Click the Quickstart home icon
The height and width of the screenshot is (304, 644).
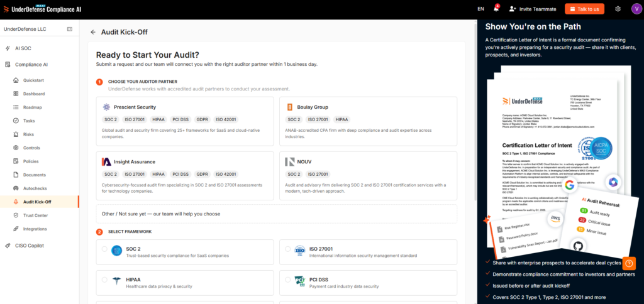tap(16, 80)
